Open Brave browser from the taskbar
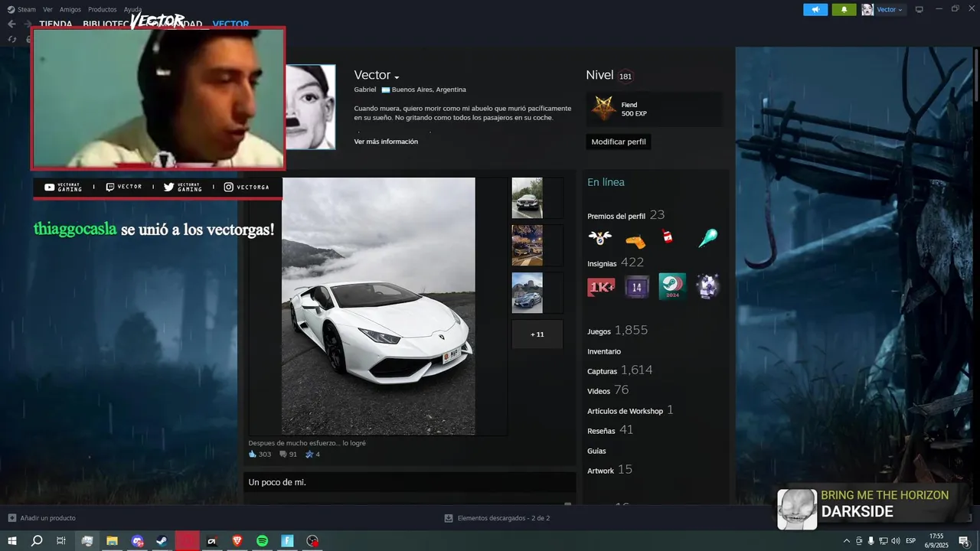This screenshot has width=980, height=551. (237, 541)
